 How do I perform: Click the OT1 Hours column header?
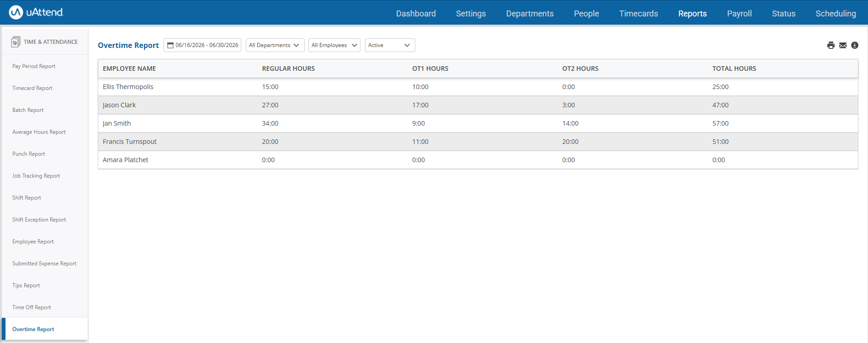click(430, 69)
